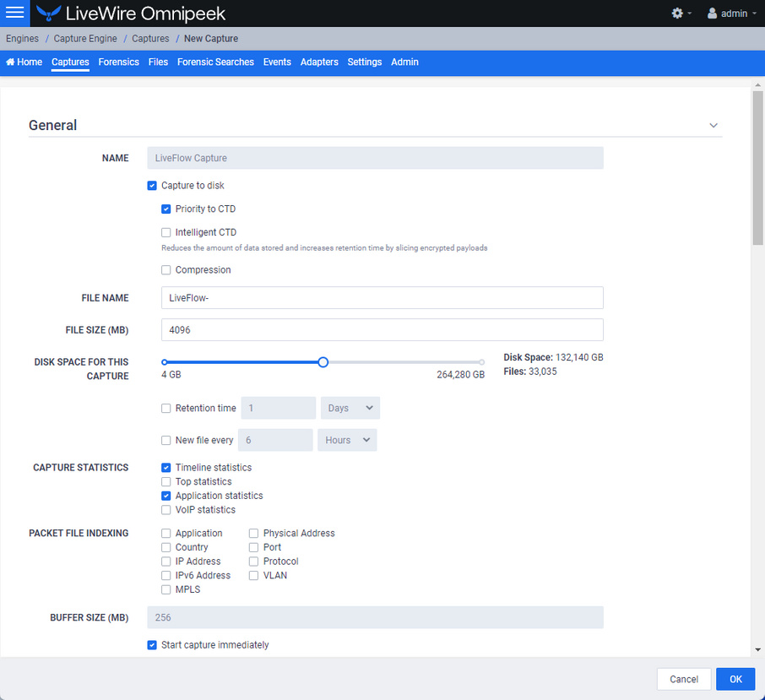Enable Top statistics

tap(165, 481)
